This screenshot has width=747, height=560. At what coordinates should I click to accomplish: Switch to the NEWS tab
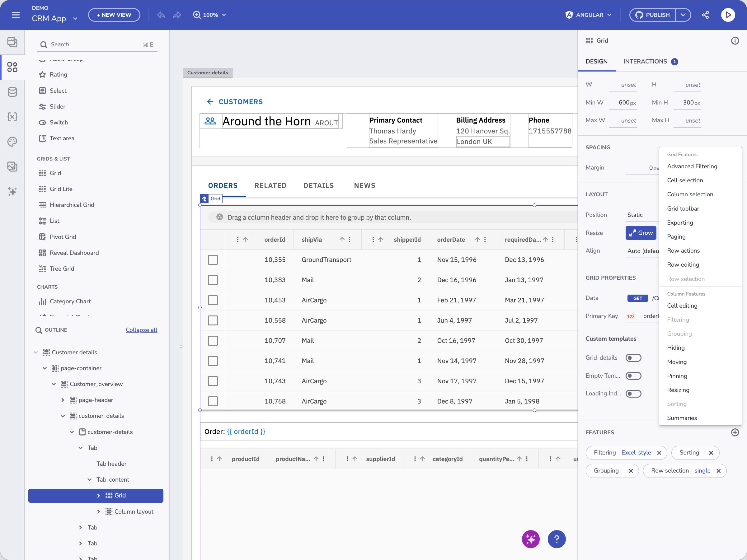coord(364,185)
